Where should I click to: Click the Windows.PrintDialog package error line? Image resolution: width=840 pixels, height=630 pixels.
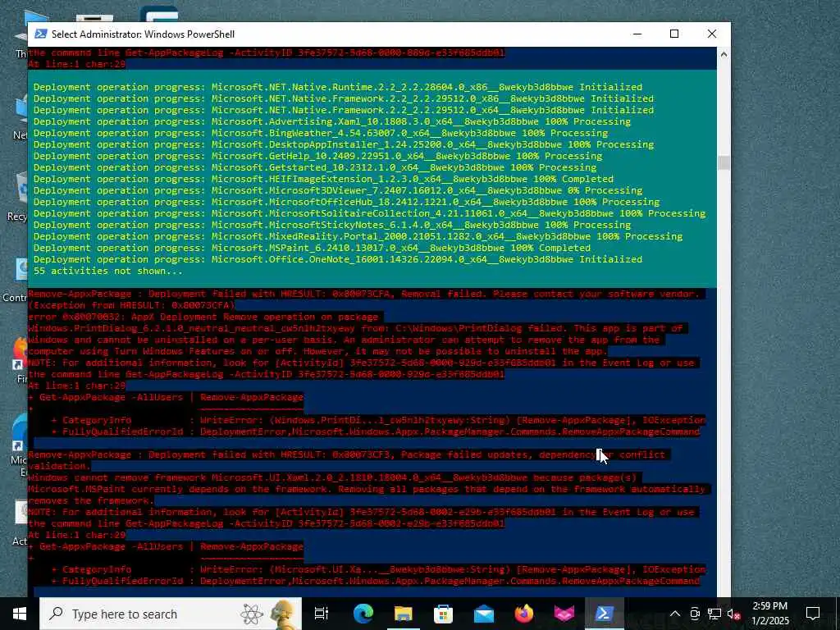click(x=356, y=328)
